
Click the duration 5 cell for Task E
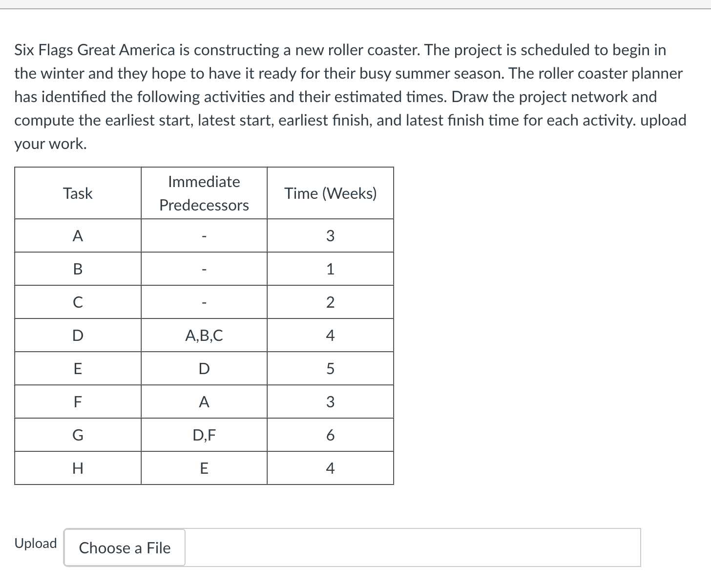point(331,369)
